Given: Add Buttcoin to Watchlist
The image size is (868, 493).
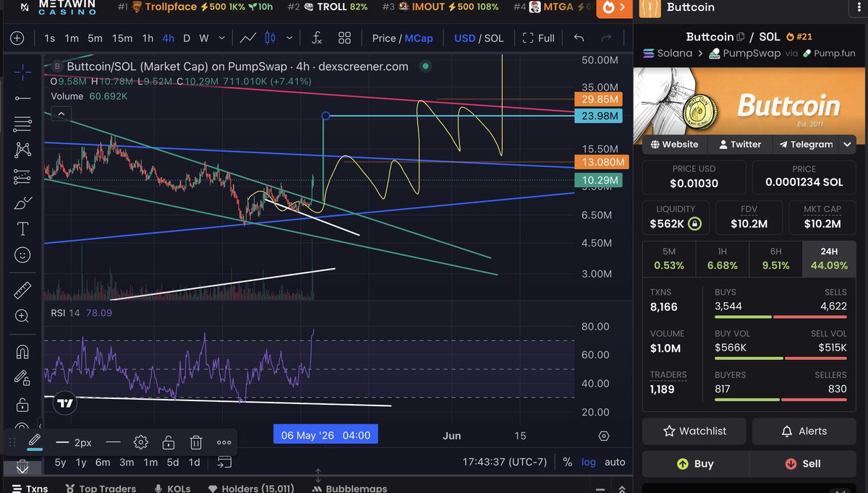Looking at the screenshot, I should [694, 431].
